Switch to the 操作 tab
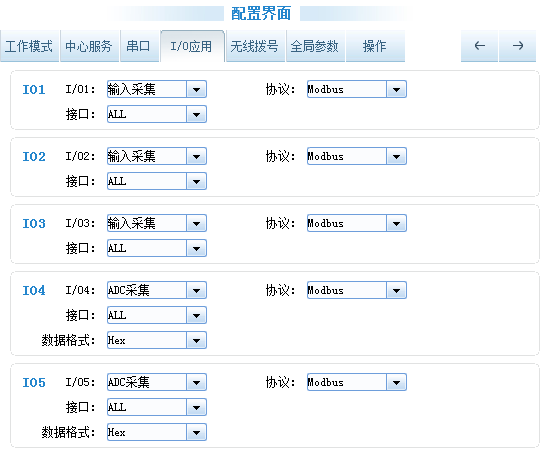 click(375, 46)
